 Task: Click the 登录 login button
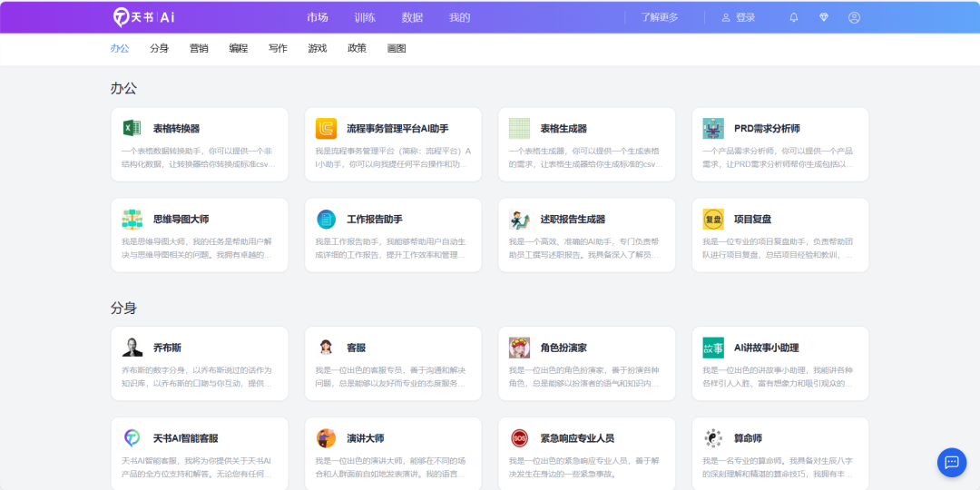tap(739, 17)
